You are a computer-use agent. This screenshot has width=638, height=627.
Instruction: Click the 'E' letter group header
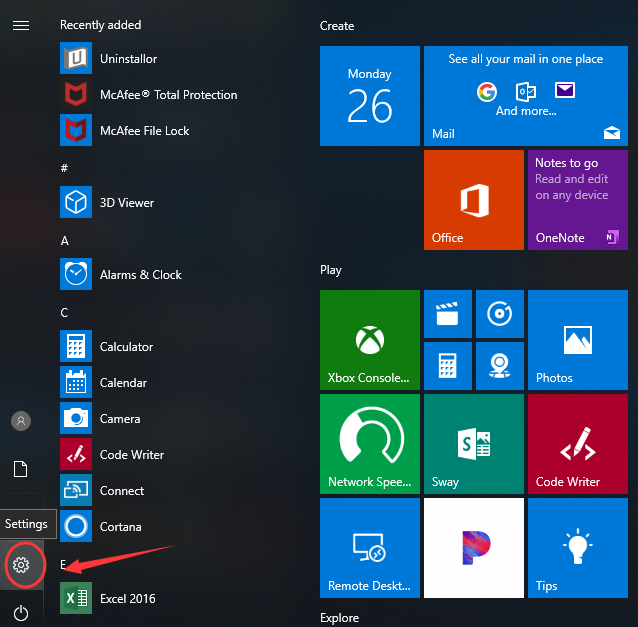(63, 564)
